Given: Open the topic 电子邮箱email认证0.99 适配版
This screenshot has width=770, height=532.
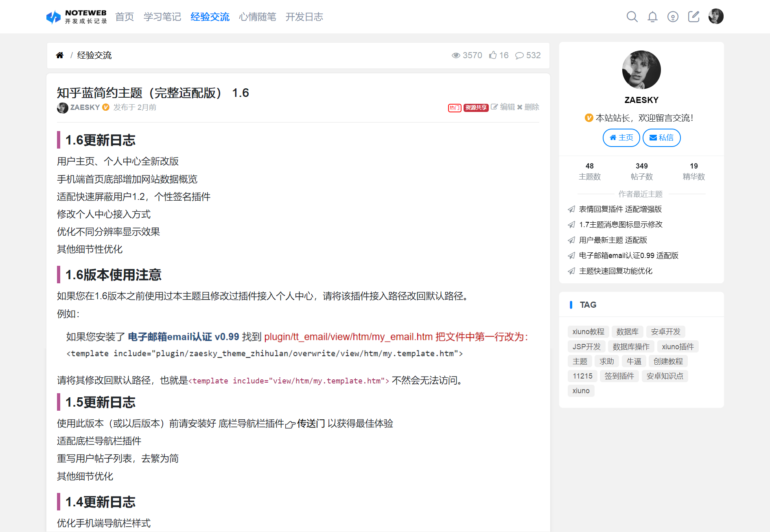Looking at the screenshot, I should pyautogui.click(x=628, y=255).
